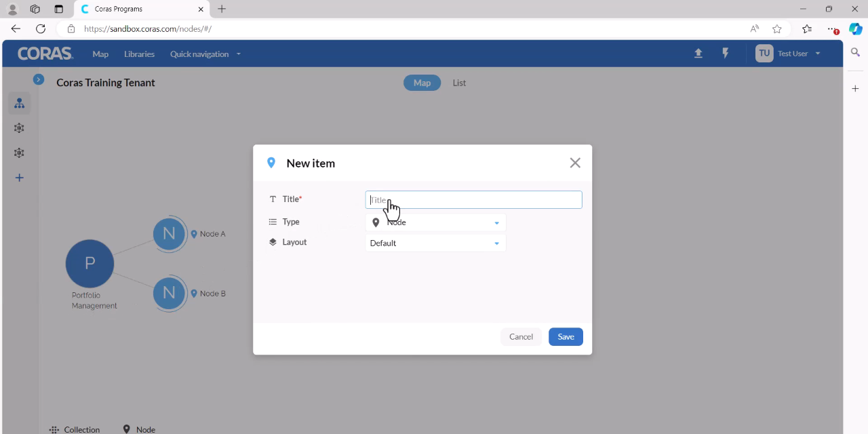The width and height of the screenshot is (868, 434).
Task: Open the Libraries menu
Action: coord(139,54)
